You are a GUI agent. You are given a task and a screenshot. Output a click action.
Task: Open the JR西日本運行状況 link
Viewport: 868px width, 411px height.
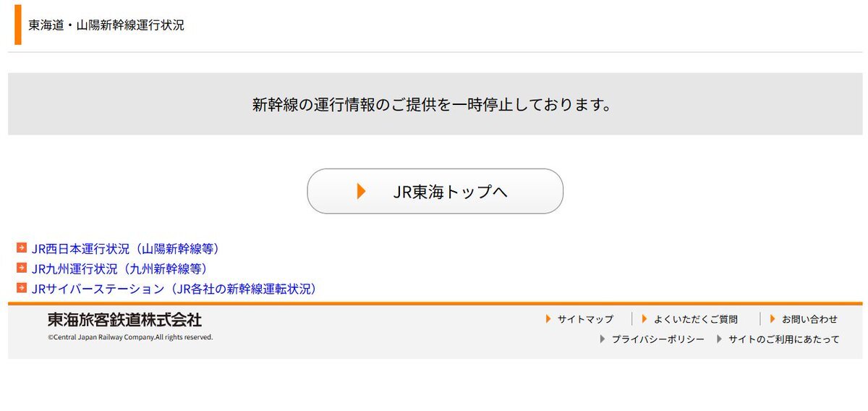coord(125,249)
